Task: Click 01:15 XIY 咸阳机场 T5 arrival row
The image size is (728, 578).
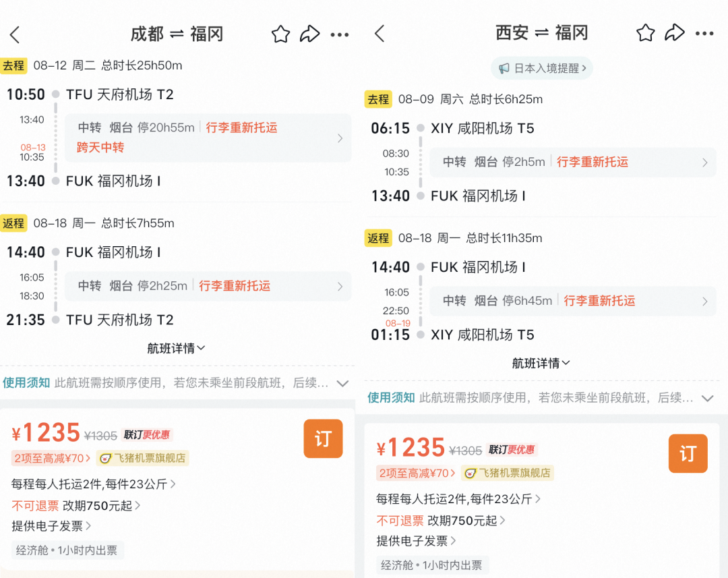Action: (453, 335)
